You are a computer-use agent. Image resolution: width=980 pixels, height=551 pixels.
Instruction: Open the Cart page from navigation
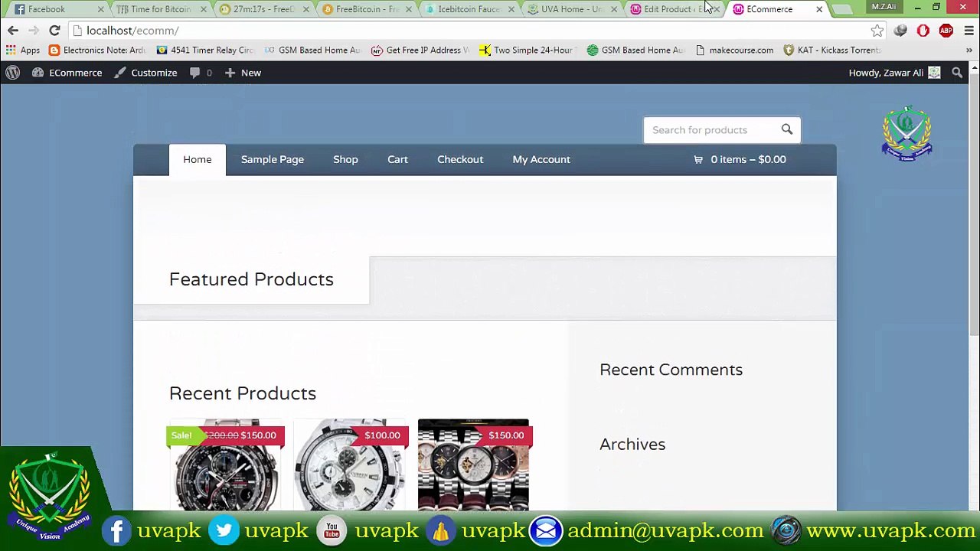tap(397, 159)
